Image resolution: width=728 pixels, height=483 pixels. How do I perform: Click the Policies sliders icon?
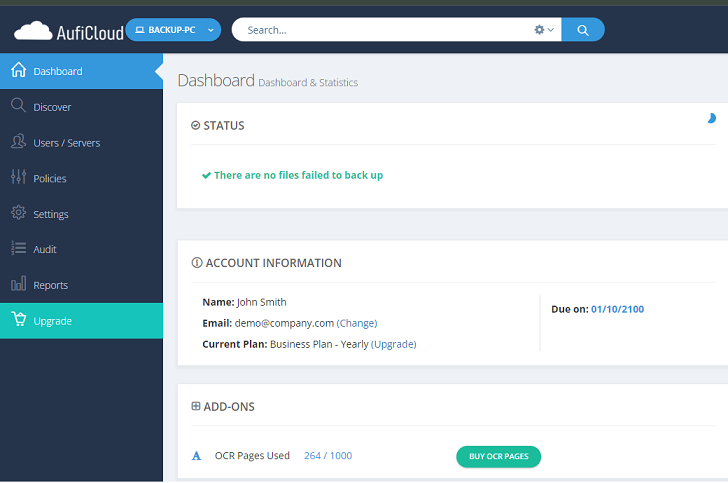coord(19,176)
